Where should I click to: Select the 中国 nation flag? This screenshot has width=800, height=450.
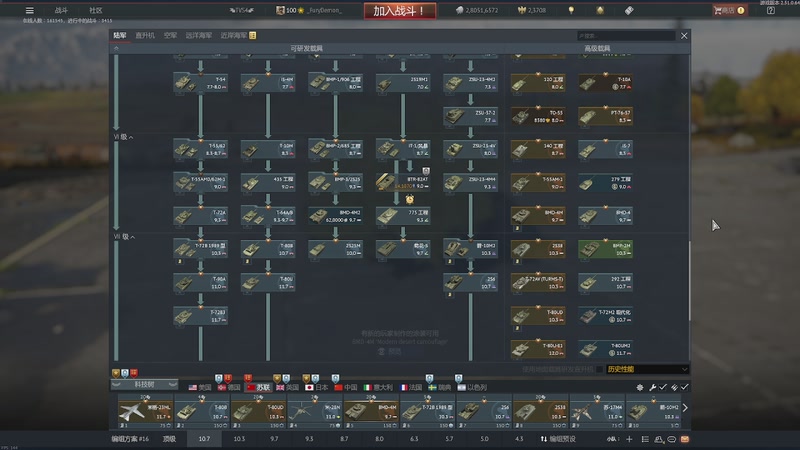pyautogui.click(x=345, y=388)
